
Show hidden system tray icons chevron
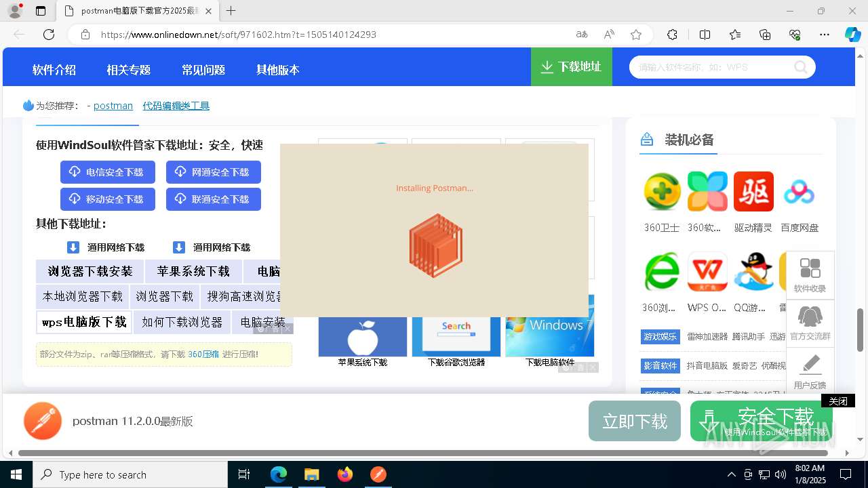pos(731,474)
